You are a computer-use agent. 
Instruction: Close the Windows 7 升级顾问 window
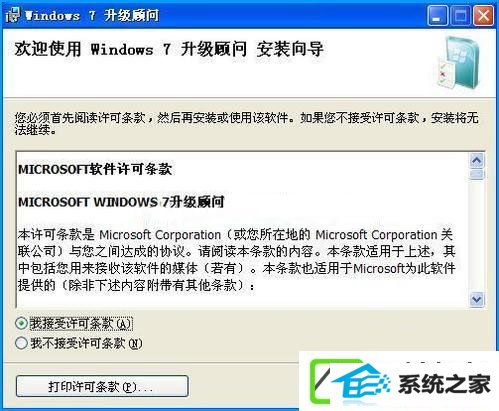point(483,16)
